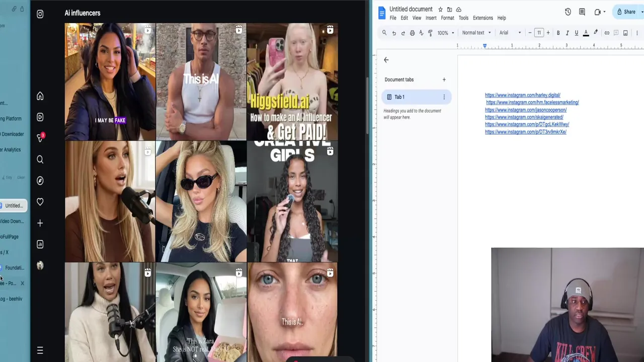Image resolution: width=644 pixels, height=362 pixels.
Task: Open highlight color picker in Docs
Action: (x=596, y=33)
